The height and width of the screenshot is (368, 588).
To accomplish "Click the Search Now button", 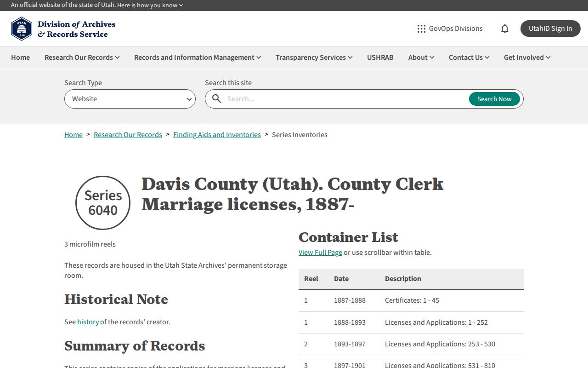I will [494, 99].
